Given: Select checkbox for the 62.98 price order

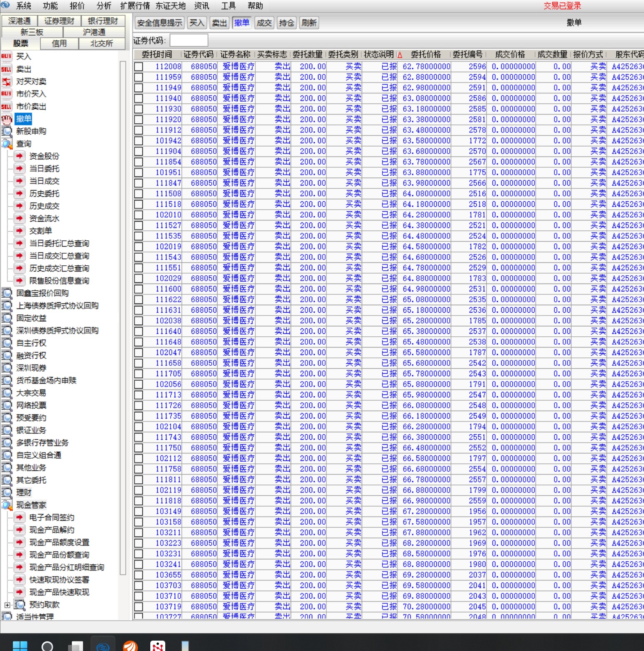Looking at the screenshot, I should pos(139,88).
